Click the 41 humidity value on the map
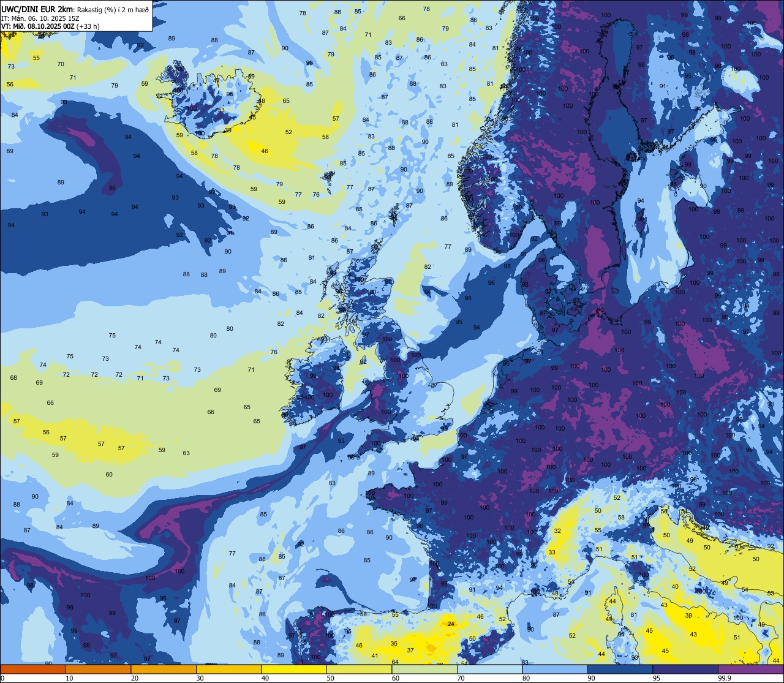The height and width of the screenshot is (683, 784). click(x=375, y=656)
